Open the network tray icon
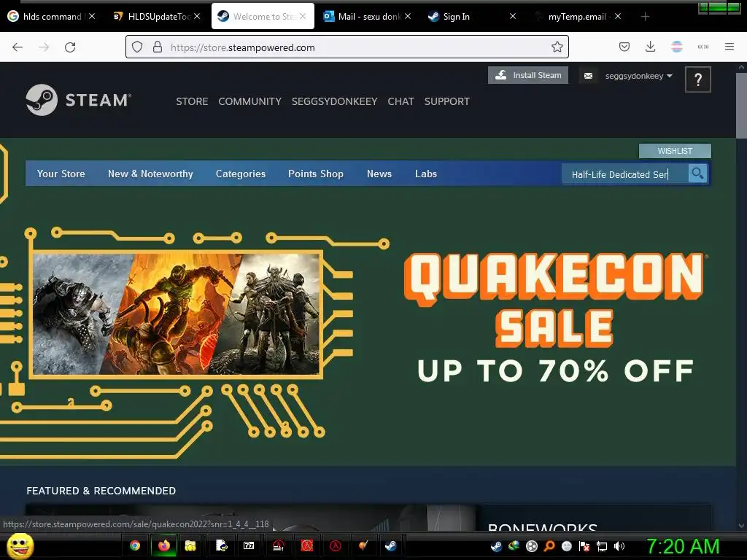Image resolution: width=747 pixels, height=560 pixels. 602,546
